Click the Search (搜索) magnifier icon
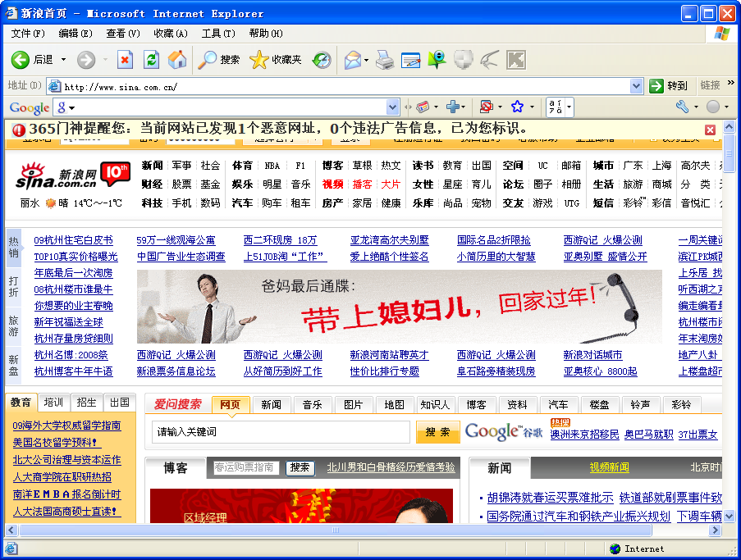Screen dimensions: 741x560 [x=219, y=60]
